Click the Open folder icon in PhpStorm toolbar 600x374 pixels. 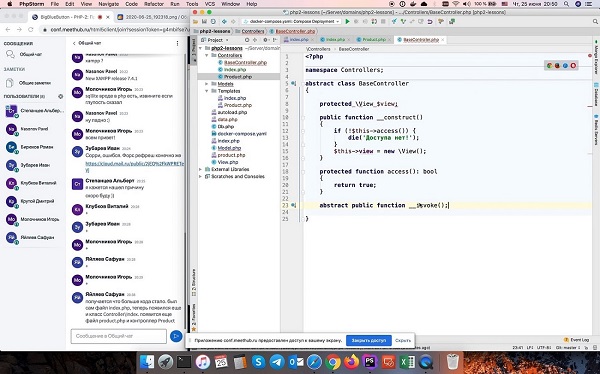click(x=196, y=22)
